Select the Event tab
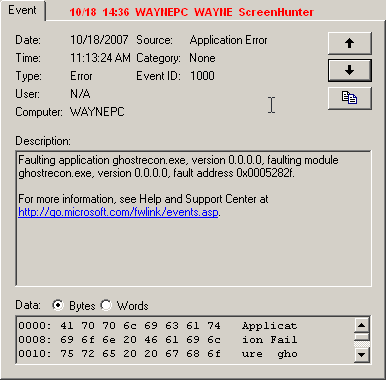The height and width of the screenshot is (380, 386). pos(22,10)
